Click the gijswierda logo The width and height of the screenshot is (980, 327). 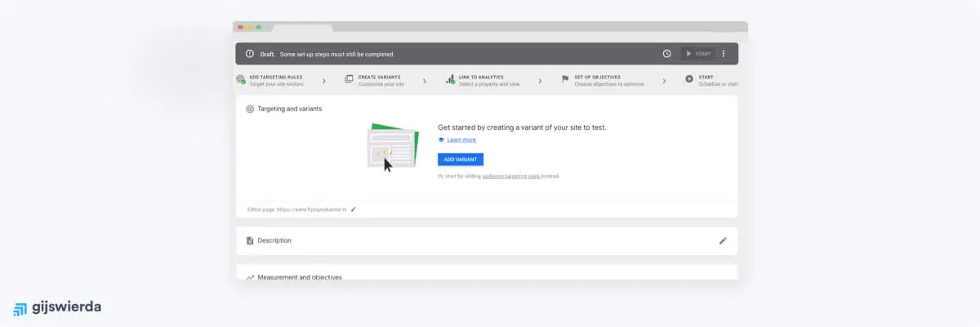[x=57, y=307]
